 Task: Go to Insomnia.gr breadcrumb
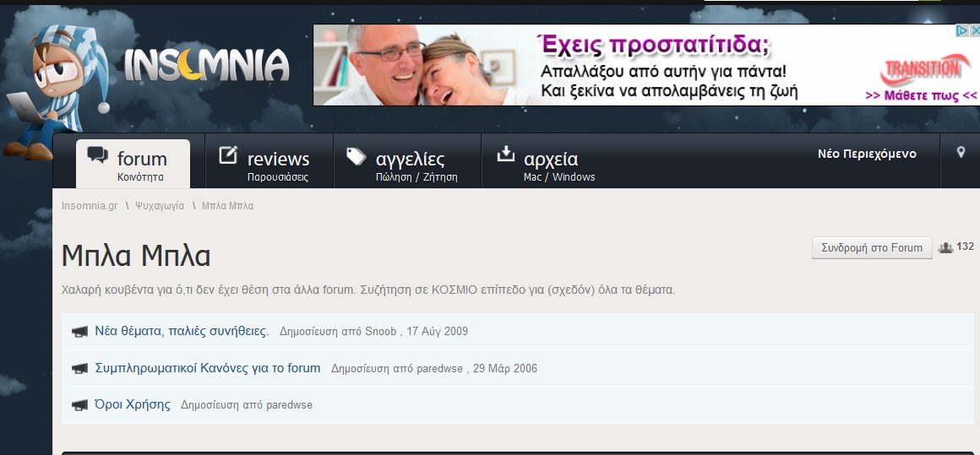[x=90, y=206]
